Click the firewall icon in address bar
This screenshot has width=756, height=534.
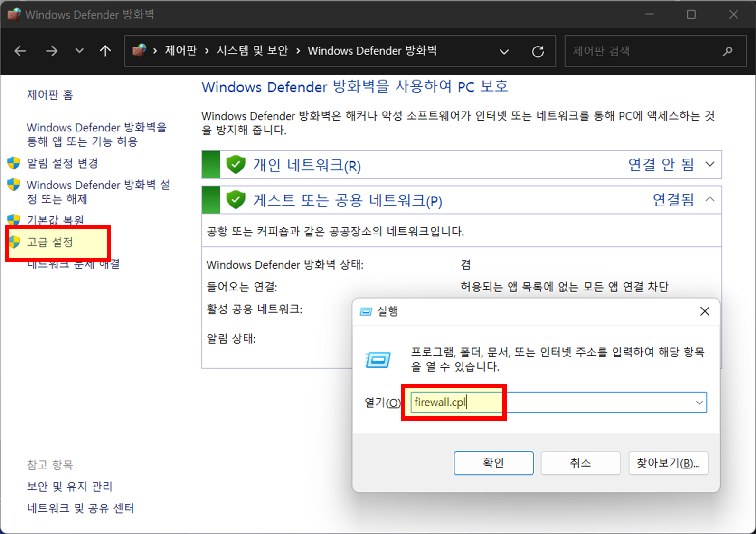click(x=139, y=50)
